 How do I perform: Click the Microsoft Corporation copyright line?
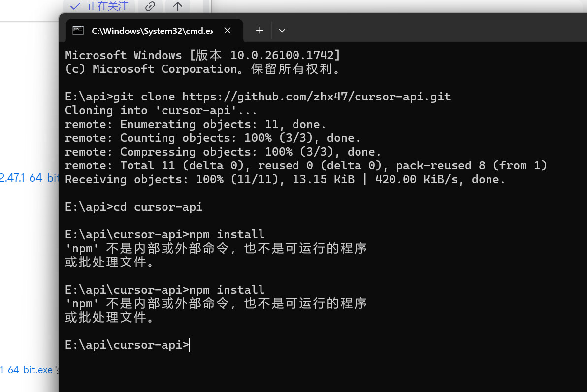click(x=202, y=69)
